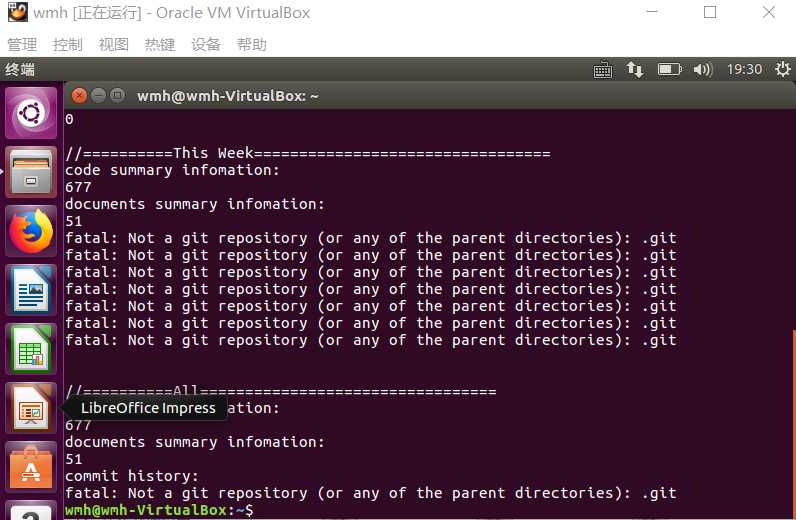Open the network connections indicator

pyautogui.click(x=635, y=69)
